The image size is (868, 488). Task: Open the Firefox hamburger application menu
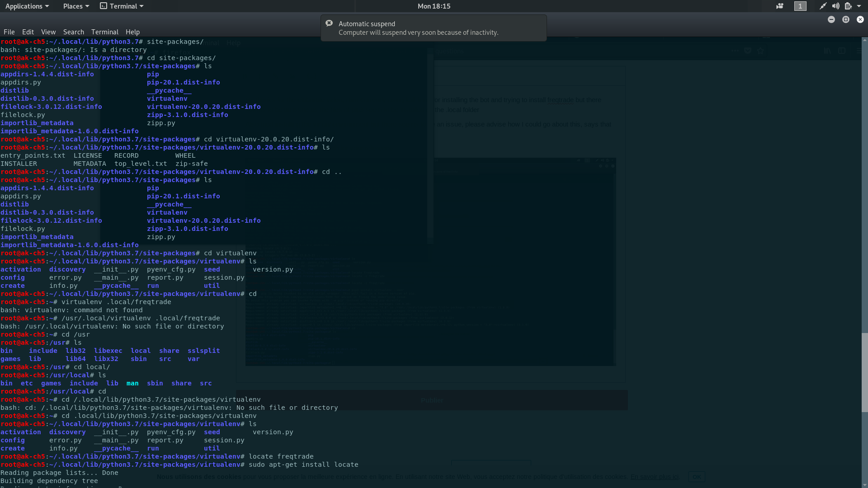click(858, 51)
